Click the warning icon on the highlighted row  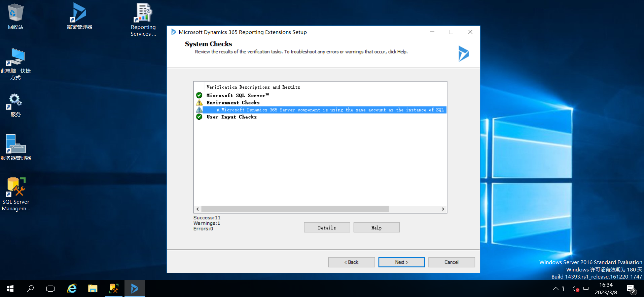point(199,110)
